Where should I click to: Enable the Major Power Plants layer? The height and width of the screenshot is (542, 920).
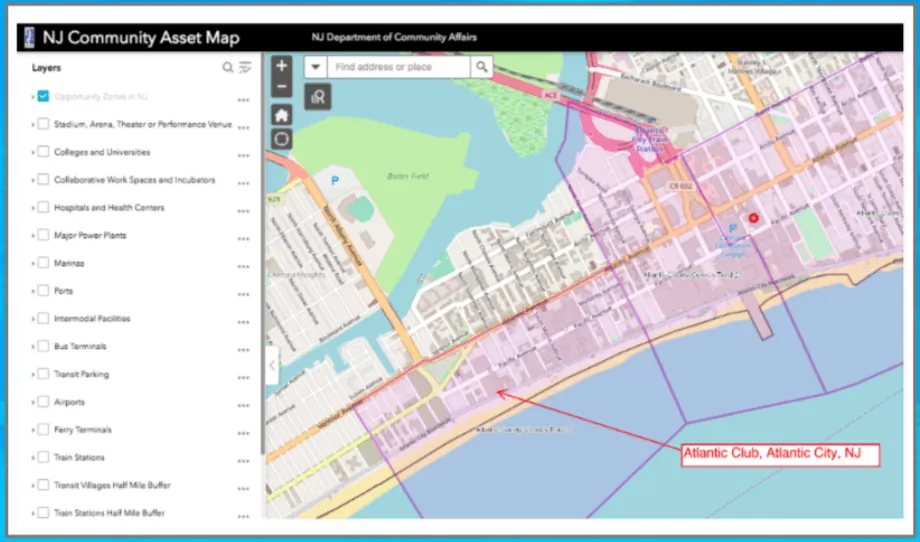[x=43, y=235]
